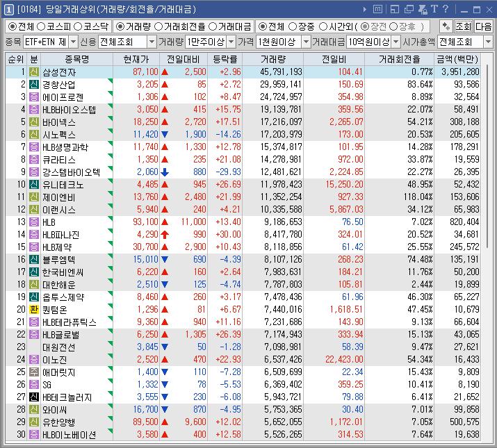
Task: Open the 가격 1천원이상 dropdown
Action: point(306,42)
